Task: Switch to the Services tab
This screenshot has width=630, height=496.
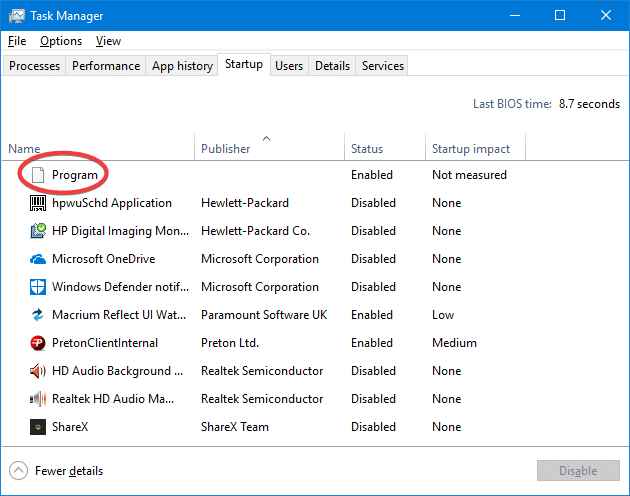Action: coord(382,66)
